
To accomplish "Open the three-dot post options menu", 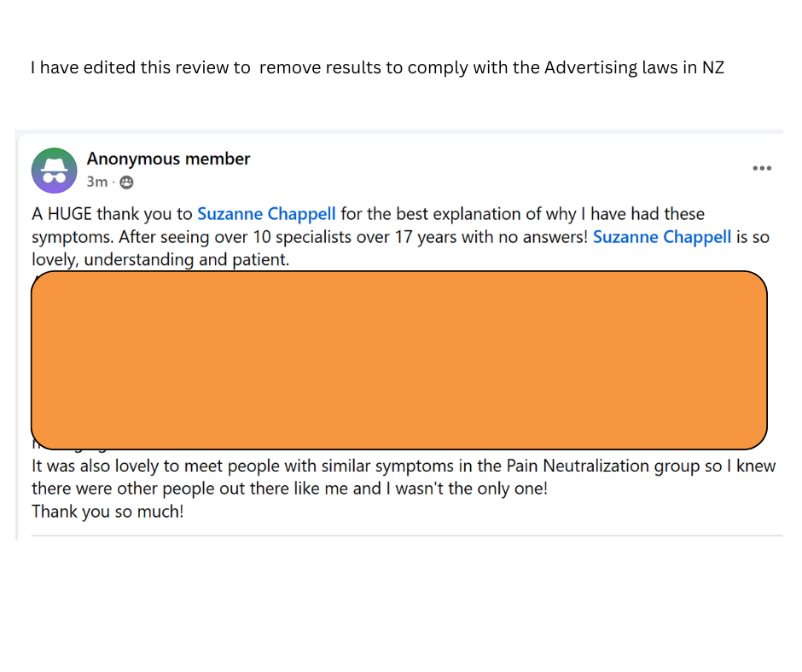I will pyautogui.click(x=762, y=169).
